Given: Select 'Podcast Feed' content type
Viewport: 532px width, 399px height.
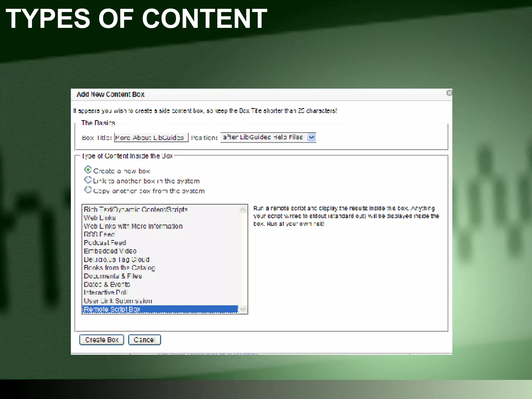Looking at the screenshot, I should [160, 243].
